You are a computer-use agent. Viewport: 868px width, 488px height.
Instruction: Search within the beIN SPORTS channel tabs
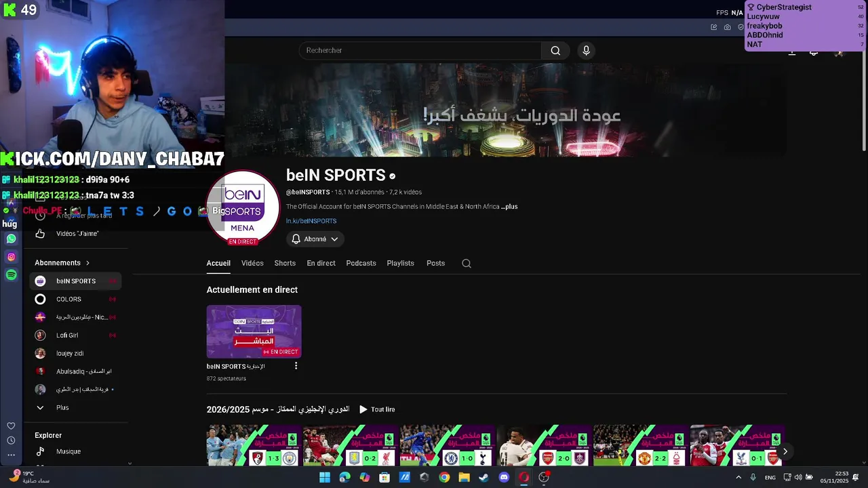coord(467,263)
